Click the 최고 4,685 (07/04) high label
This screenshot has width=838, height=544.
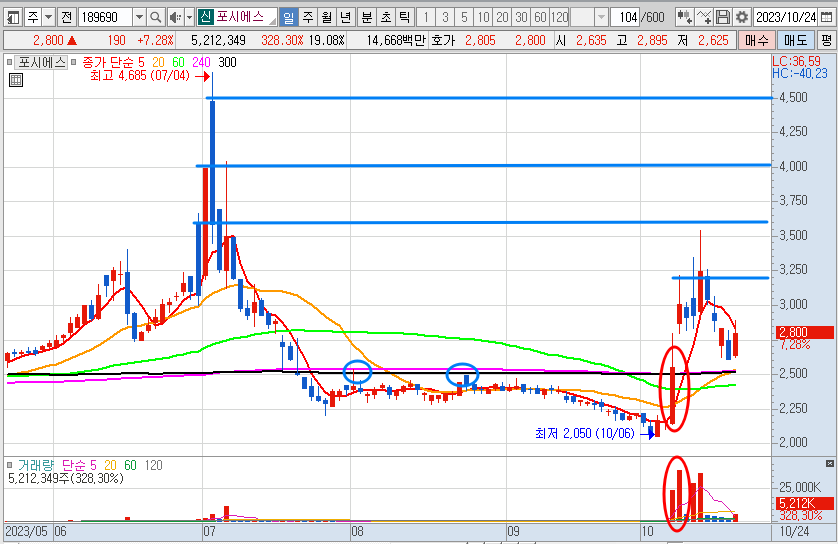pyautogui.click(x=140, y=76)
